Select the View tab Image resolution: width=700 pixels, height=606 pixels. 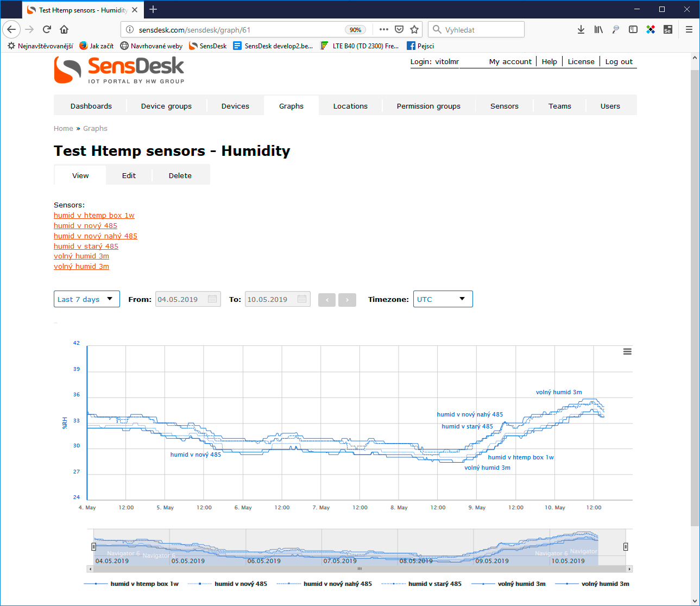pyautogui.click(x=80, y=175)
